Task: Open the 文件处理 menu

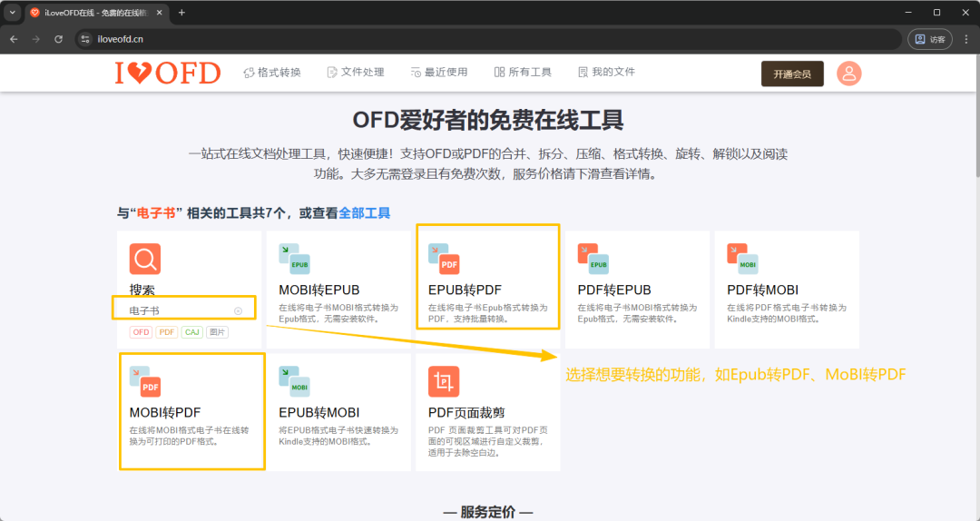Action: [x=356, y=73]
